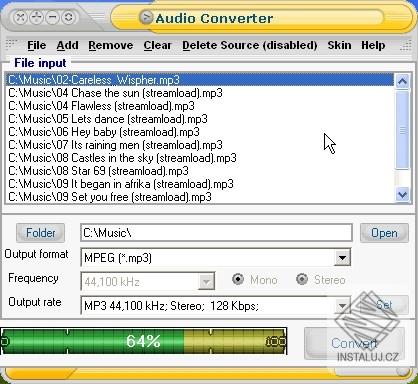
Task: Click the minus minimize icon in title bar
Action: [x=53, y=17]
